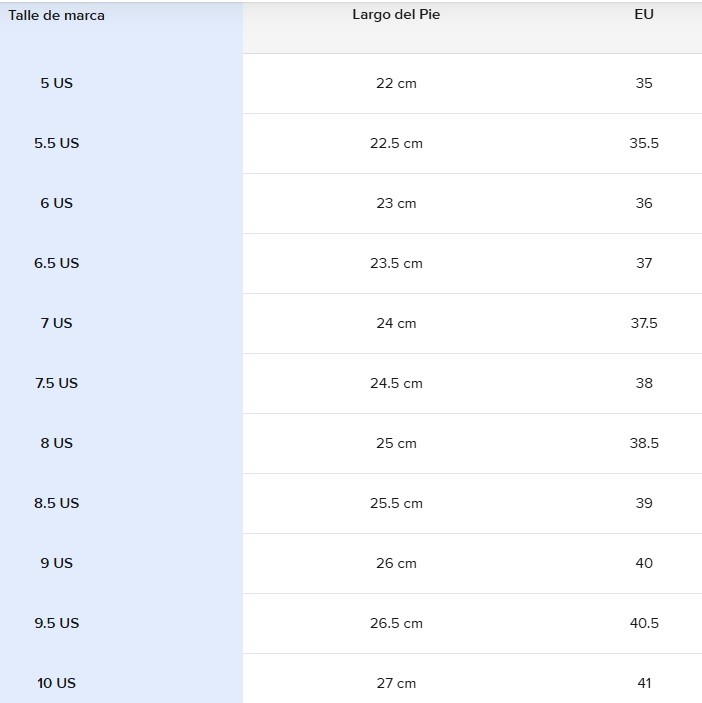Click the Talle de marca column header

(57, 15)
